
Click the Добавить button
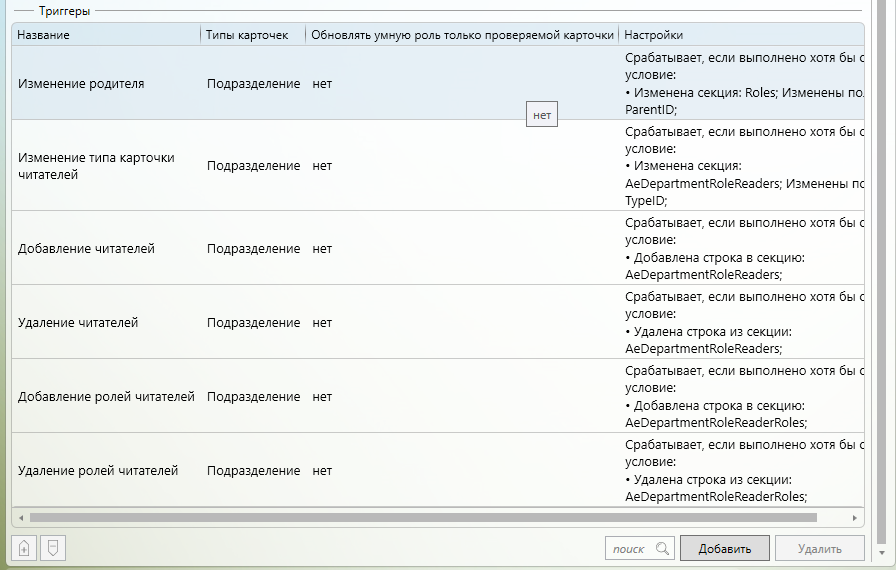pos(724,549)
